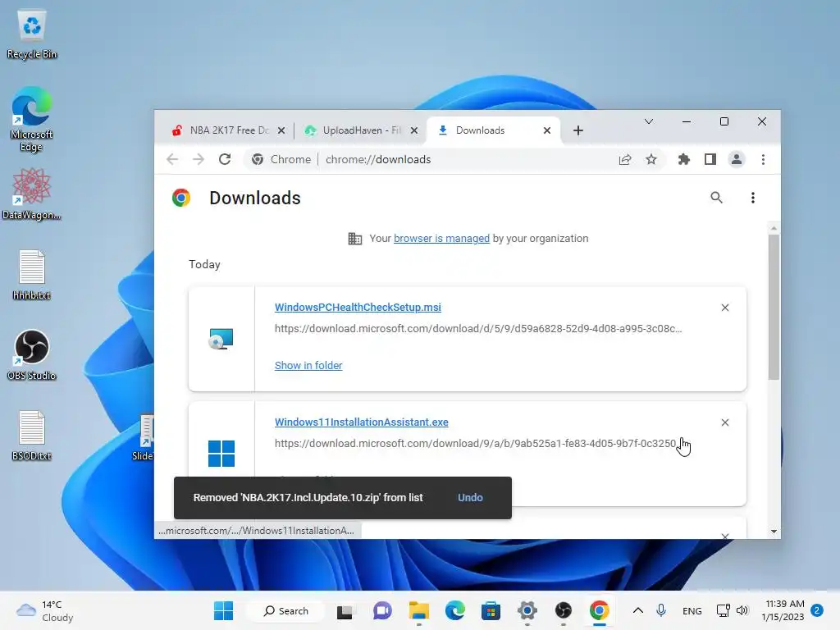Click the WindowsPCHealthCheckSetup file icon
Screen dimensions: 840x630
[221, 339]
